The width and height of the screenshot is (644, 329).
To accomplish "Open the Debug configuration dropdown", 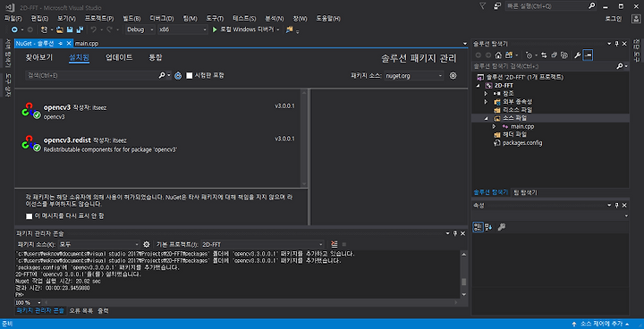I will pos(140,30).
